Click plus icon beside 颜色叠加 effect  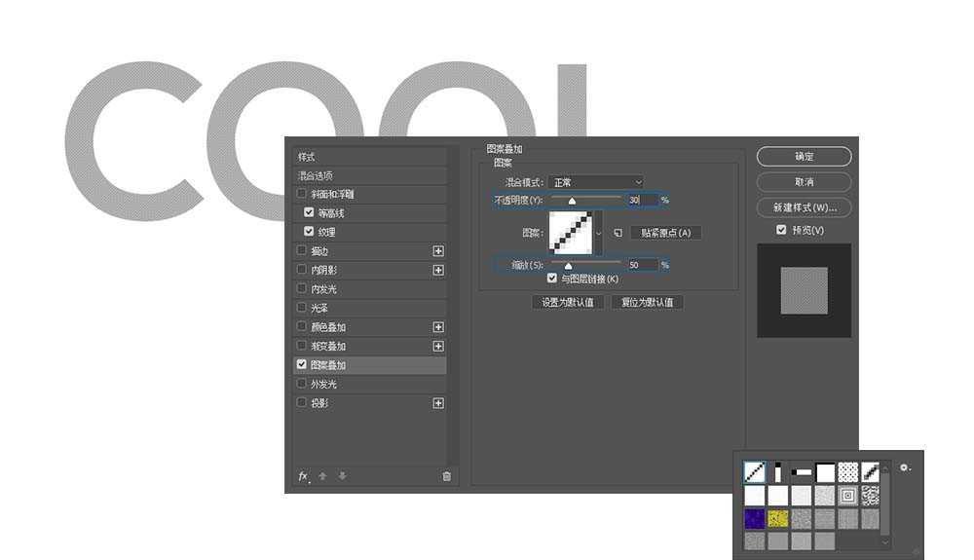point(438,327)
